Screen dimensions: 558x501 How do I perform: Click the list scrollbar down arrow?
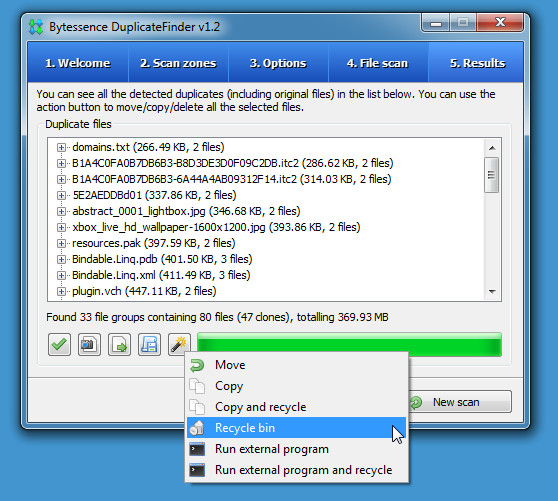(492, 292)
